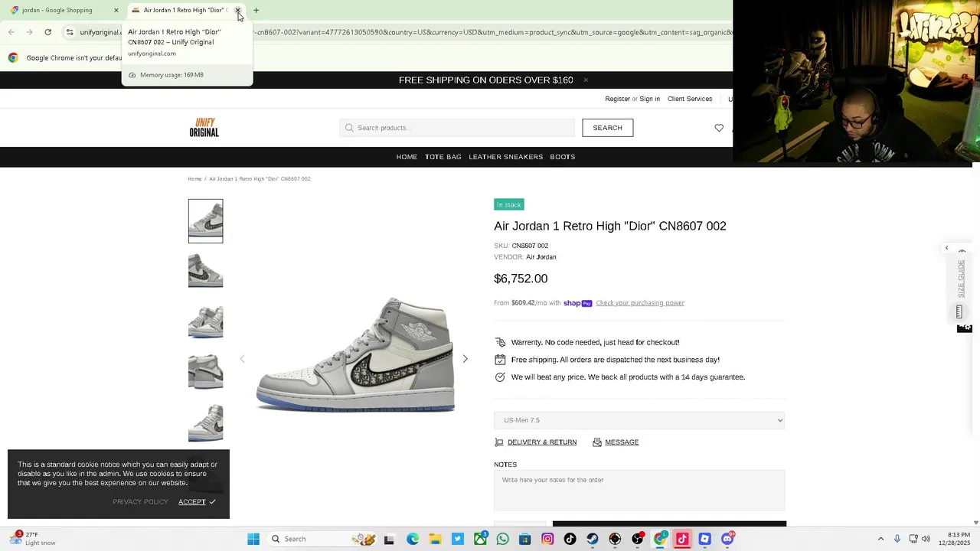
Task: Expand the US-Men 7.5 size dropdown
Action: (x=639, y=420)
